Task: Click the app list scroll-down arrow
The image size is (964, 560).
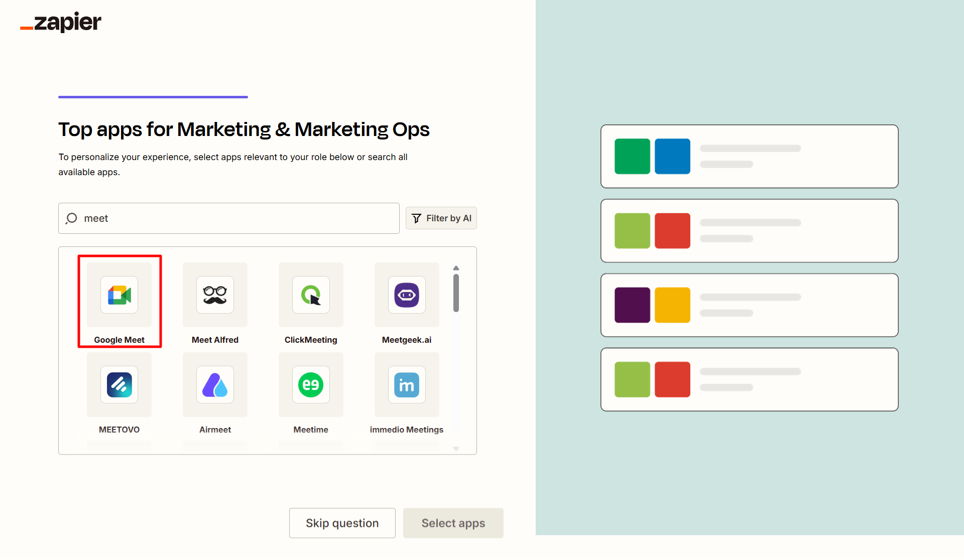Action: [456, 449]
